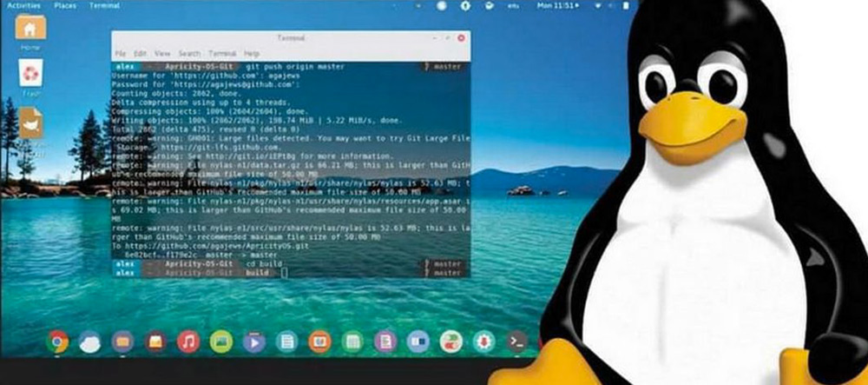Open the Trash desktop icon
Screen dimensions: 868x385
pos(30,73)
